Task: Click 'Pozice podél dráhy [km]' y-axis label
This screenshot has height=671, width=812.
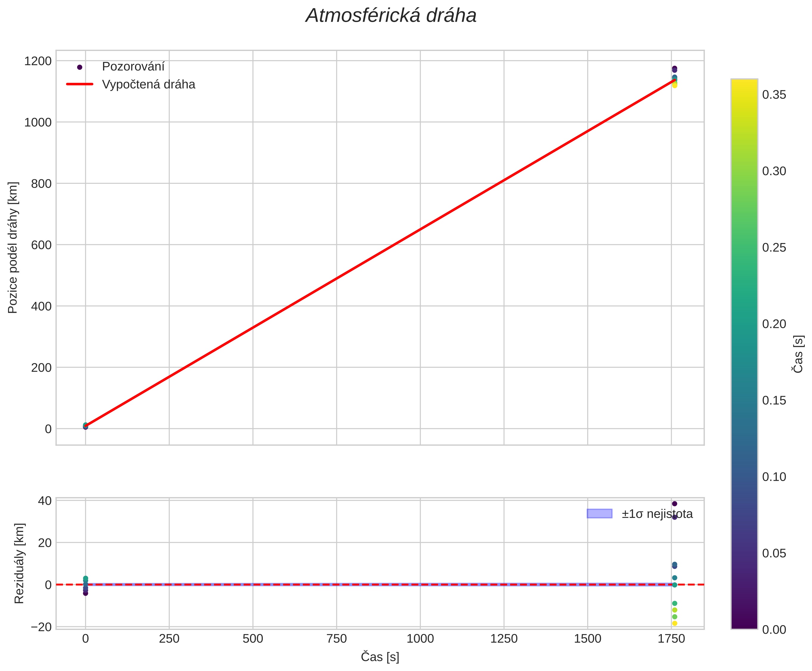Action: coord(13,248)
